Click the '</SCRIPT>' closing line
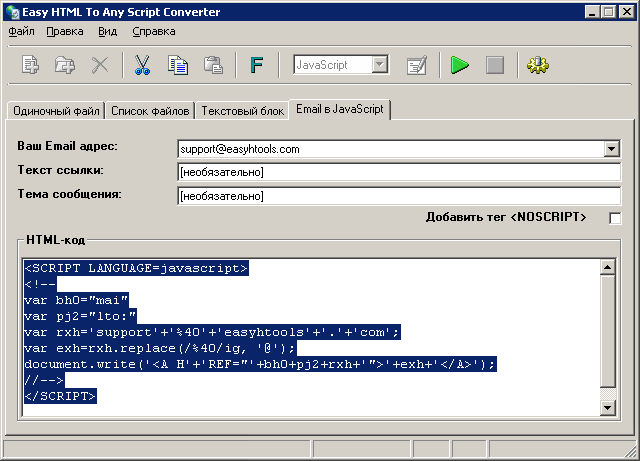 click(x=60, y=396)
